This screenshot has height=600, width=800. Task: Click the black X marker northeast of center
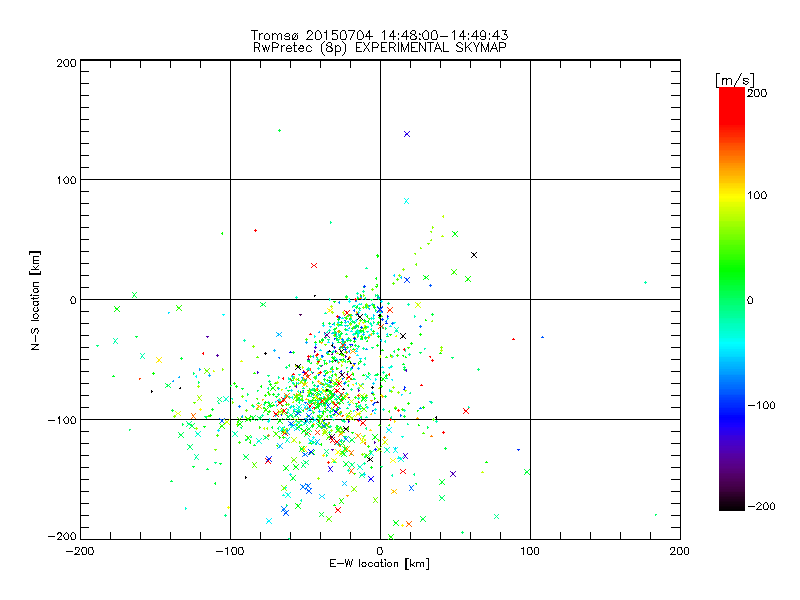tap(474, 255)
